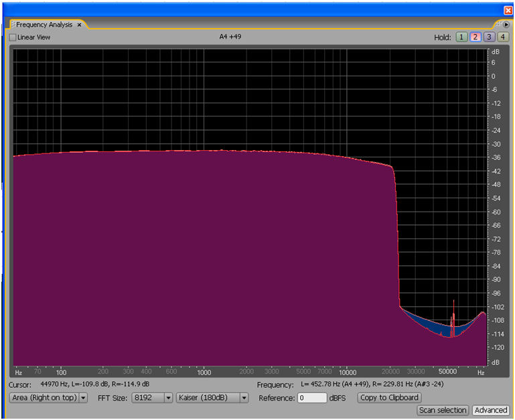Toggle Hold button 3

coord(489,37)
